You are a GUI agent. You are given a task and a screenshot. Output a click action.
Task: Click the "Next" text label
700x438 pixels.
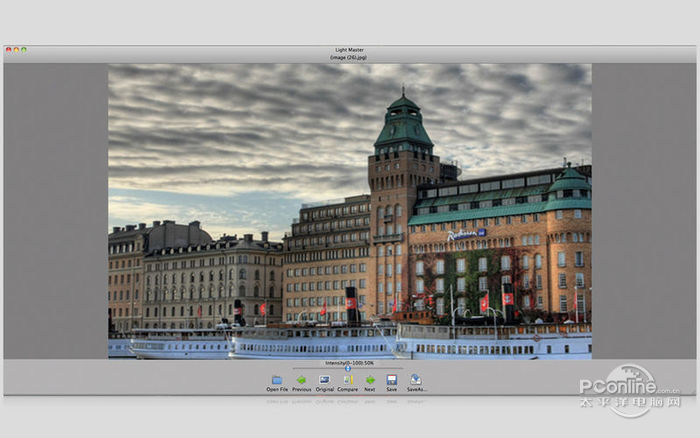370,390
